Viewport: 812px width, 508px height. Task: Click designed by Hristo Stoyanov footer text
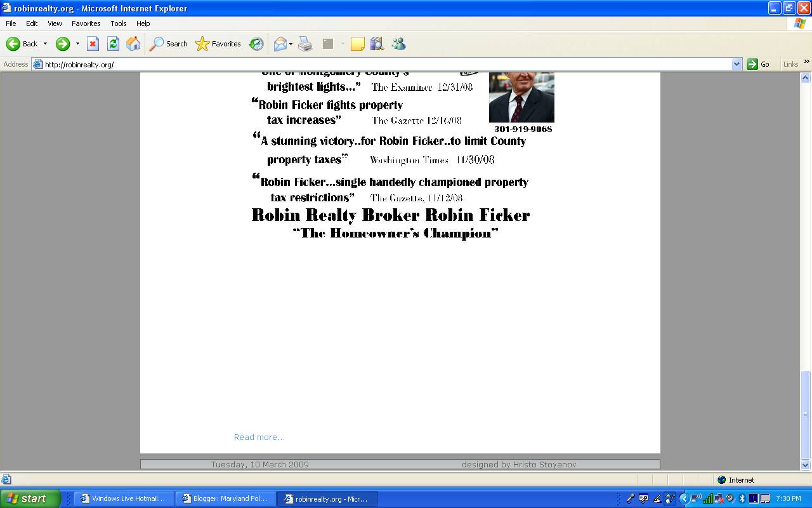coord(519,464)
